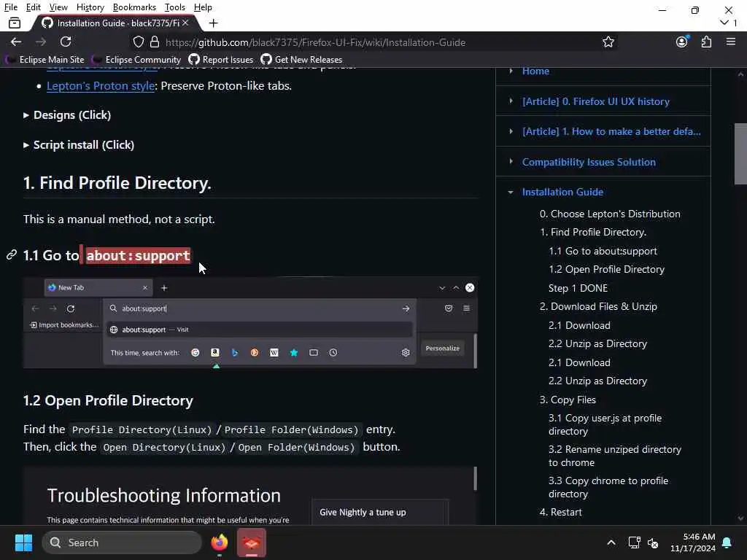Jump to '3.3 Copy chrome to profile directory'

click(x=608, y=487)
